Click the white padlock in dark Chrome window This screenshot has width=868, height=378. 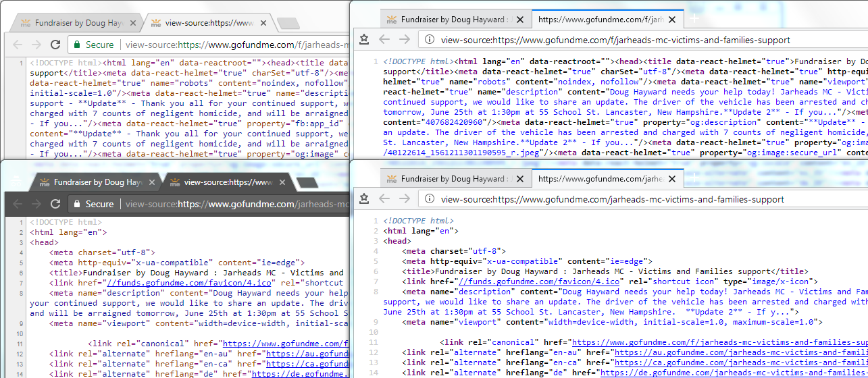tap(77, 203)
